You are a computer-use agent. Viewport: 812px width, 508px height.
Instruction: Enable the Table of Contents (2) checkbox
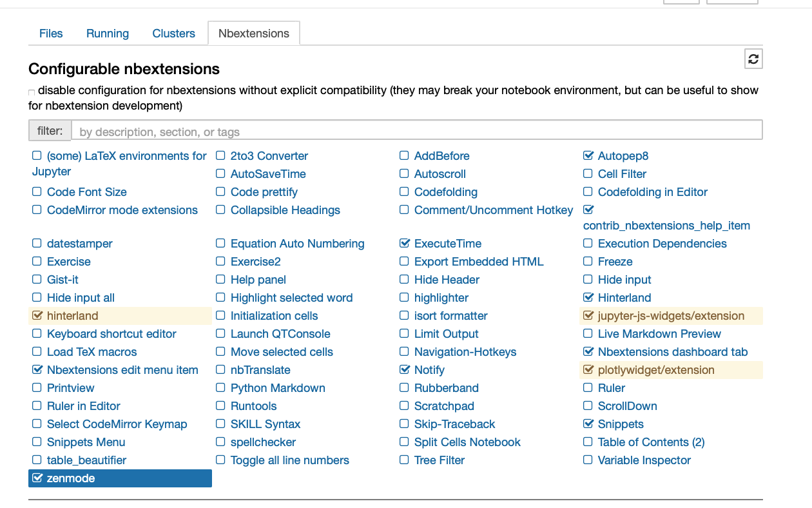click(588, 442)
